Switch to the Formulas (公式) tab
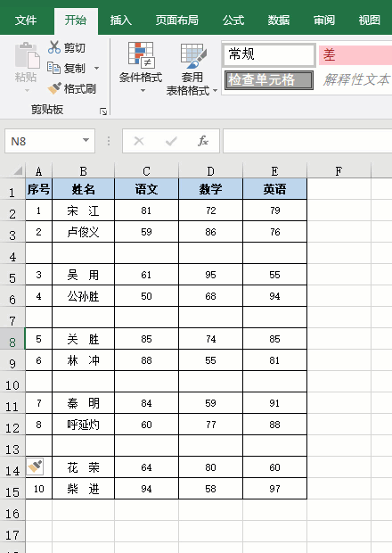This screenshot has width=392, height=553. pyautogui.click(x=233, y=21)
